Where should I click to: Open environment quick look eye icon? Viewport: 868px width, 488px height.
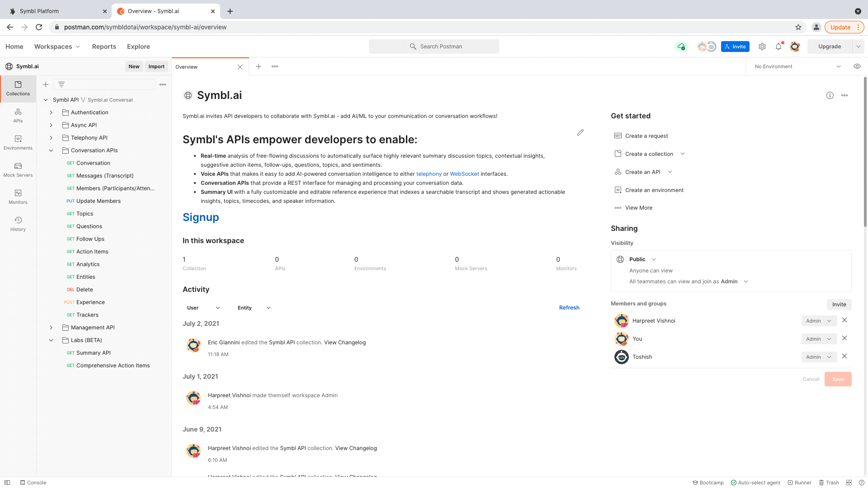click(857, 66)
